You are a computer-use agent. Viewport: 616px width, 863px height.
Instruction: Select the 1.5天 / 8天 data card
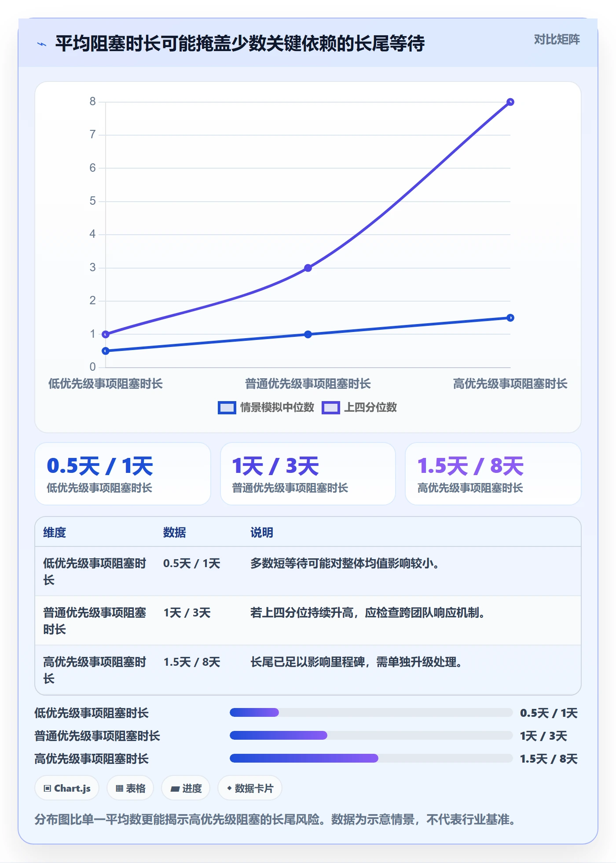click(493, 474)
